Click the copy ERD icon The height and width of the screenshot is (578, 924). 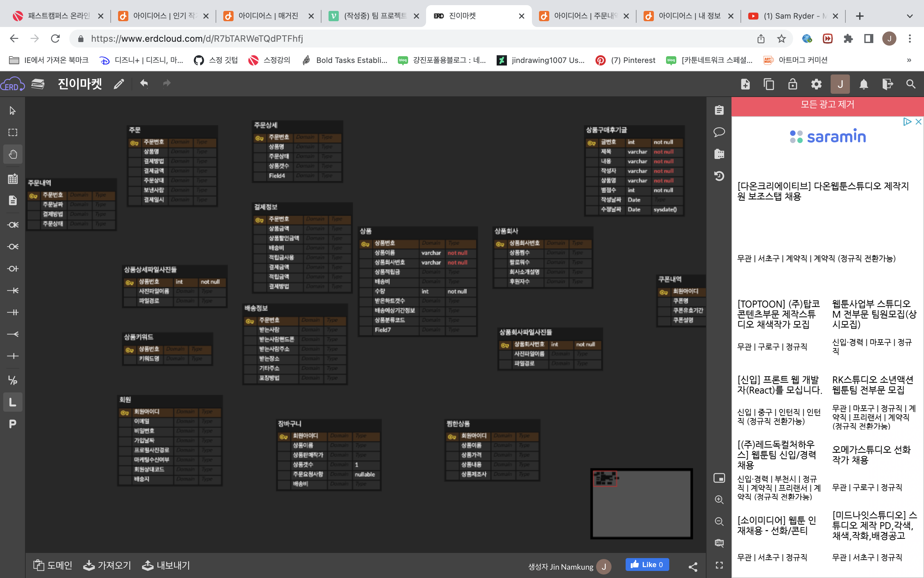(769, 84)
